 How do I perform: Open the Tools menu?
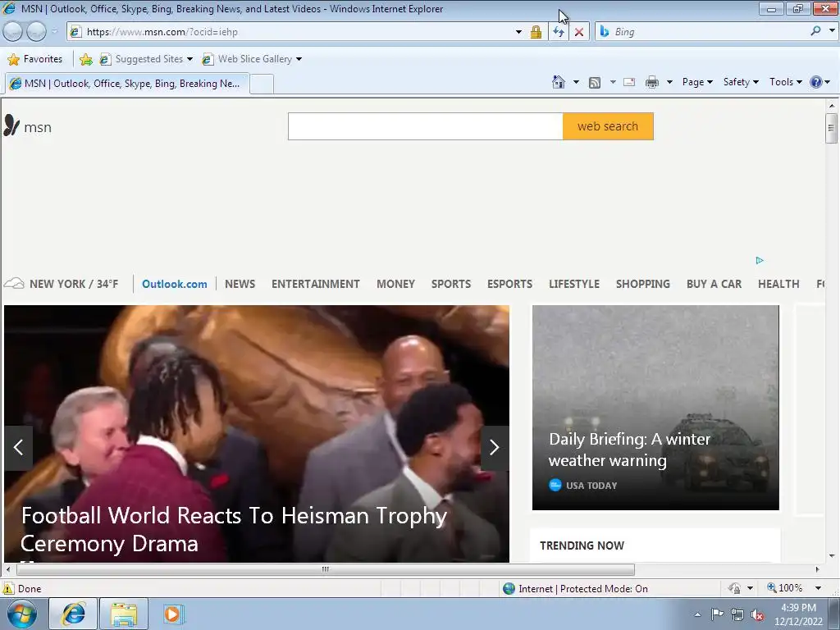pos(785,82)
